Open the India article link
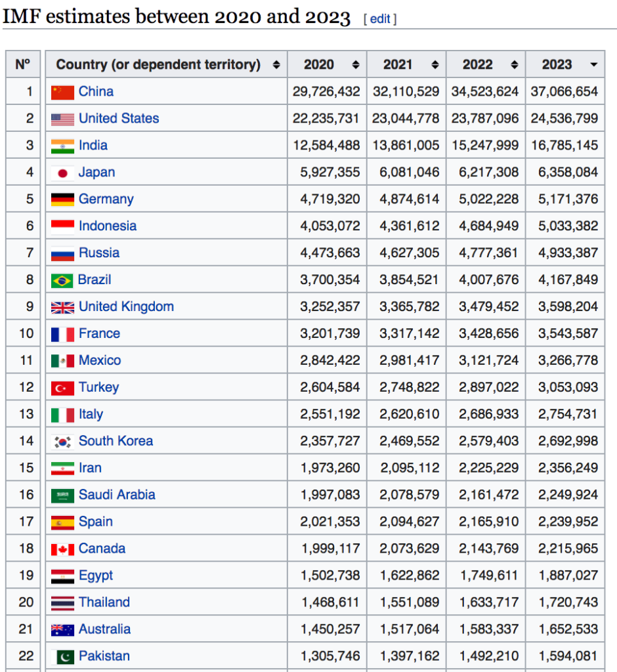Viewport: 617px width, 672px height. (x=93, y=145)
